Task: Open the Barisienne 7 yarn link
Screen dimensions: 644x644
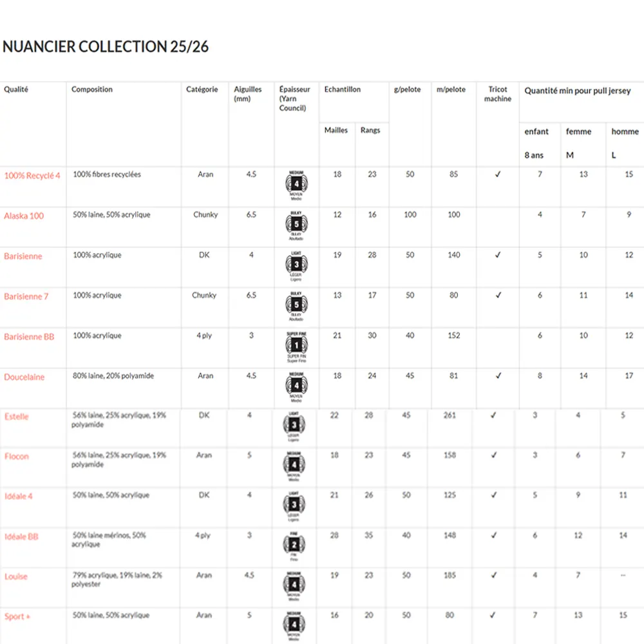Action: pos(26,296)
